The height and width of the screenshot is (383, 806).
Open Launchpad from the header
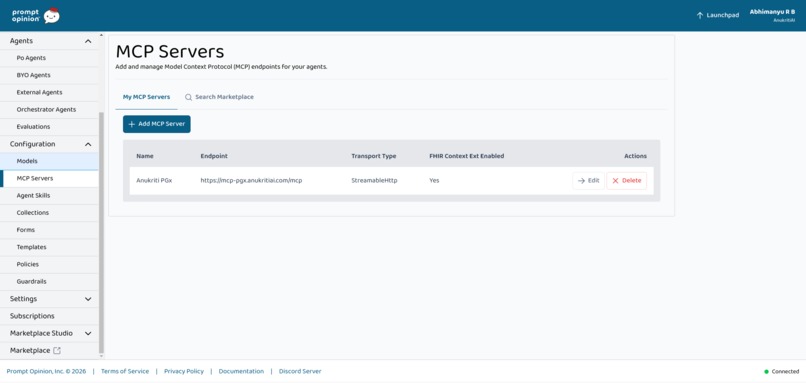click(x=718, y=15)
